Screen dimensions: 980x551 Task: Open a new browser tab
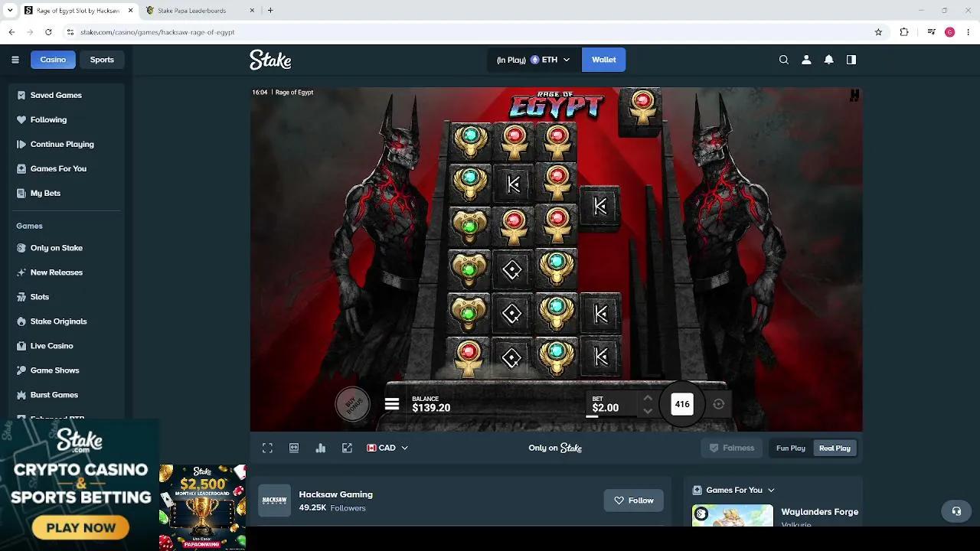coord(270,10)
